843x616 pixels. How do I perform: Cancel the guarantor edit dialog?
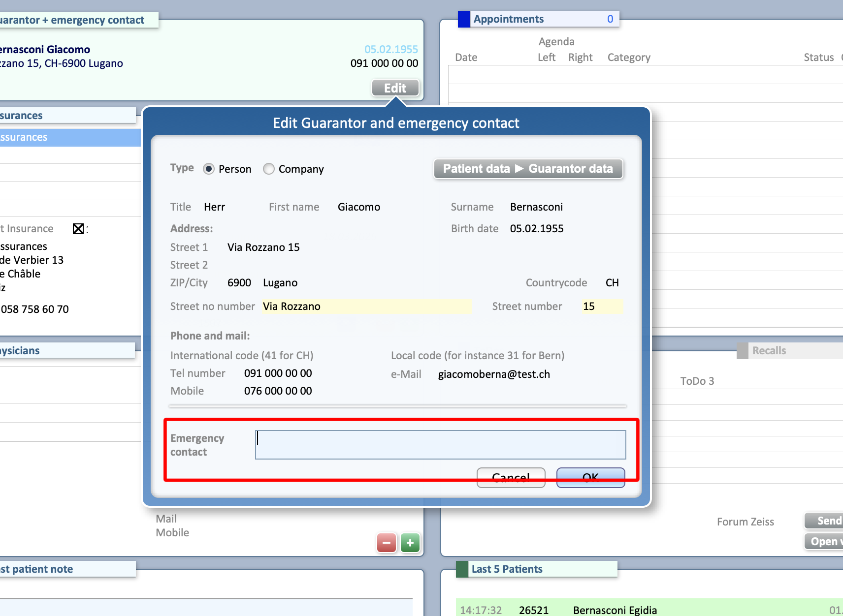point(511,477)
